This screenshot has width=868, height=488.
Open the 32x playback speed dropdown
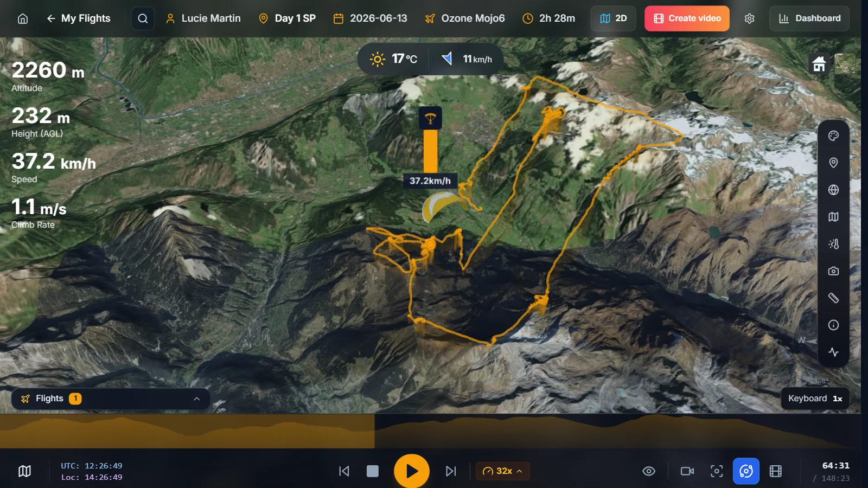point(503,471)
